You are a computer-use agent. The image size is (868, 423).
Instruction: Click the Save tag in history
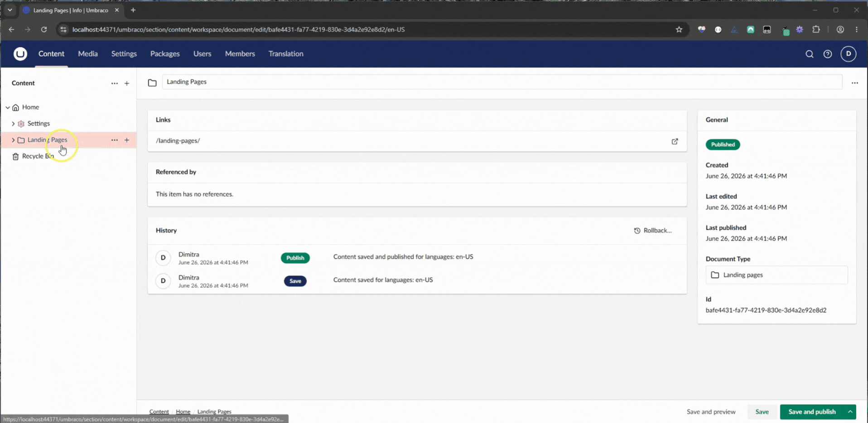point(295,281)
